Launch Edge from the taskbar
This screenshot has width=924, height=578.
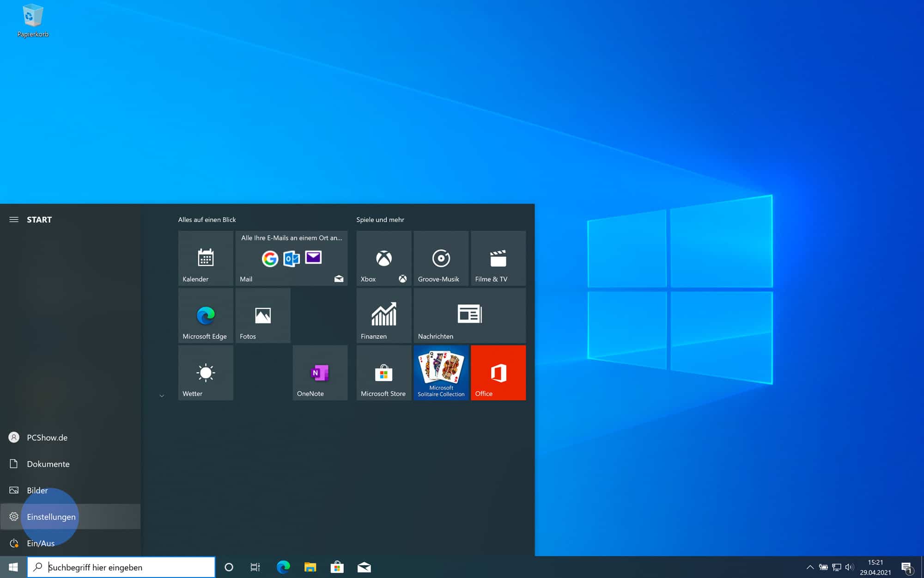(x=283, y=567)
